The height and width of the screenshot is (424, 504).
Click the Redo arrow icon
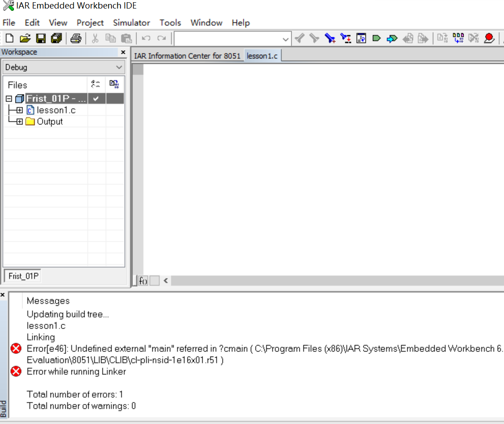[162, 39]
